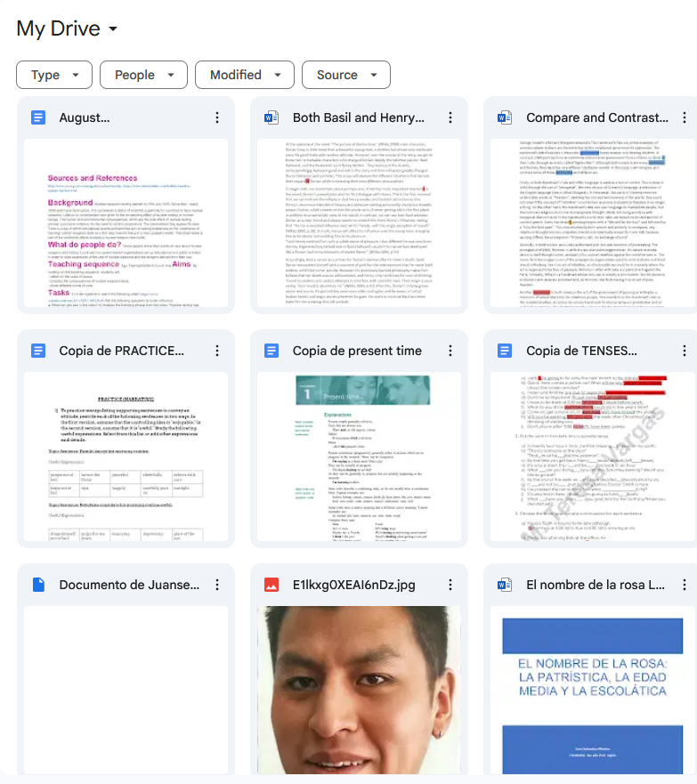Image resolution: width=697 pixels, height=784 pixels.
Task: Open the El nombre de la rosa cover preview
Action: 593,690
